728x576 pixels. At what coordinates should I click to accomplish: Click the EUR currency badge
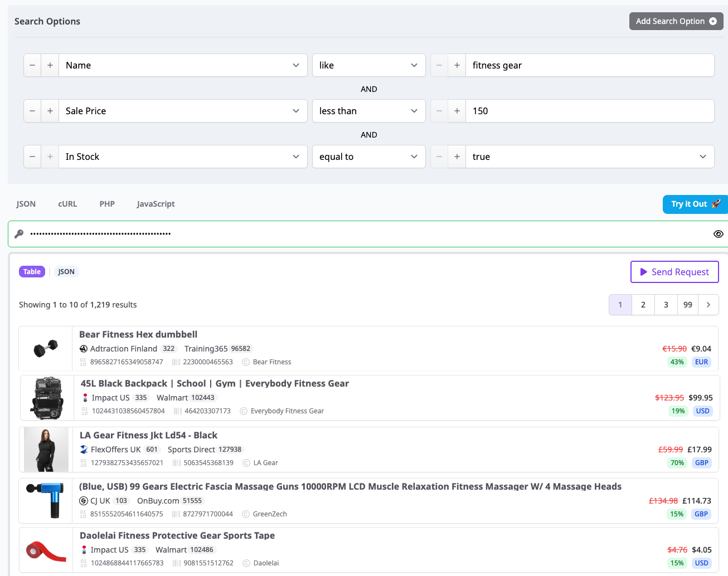pos(701,362)
